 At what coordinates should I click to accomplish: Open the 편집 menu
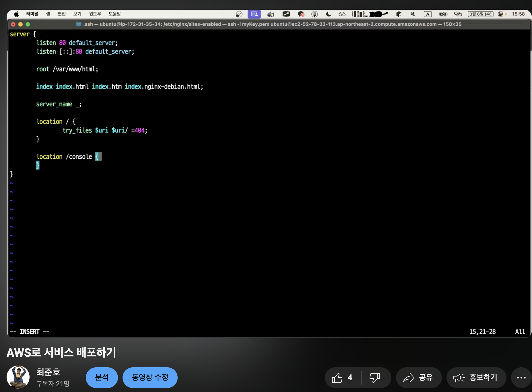pyautogui.click(x=61, y=14)
